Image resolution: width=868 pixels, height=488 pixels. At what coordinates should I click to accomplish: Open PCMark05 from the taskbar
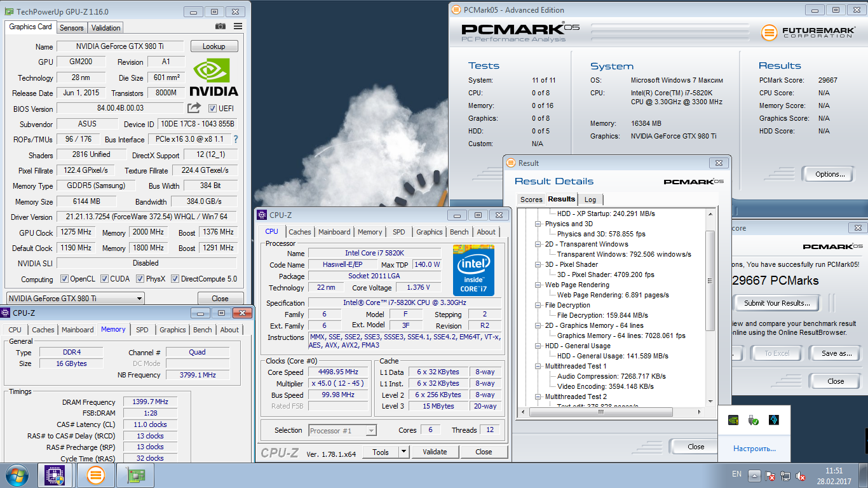pyautogui.click(x=95, y=475)
